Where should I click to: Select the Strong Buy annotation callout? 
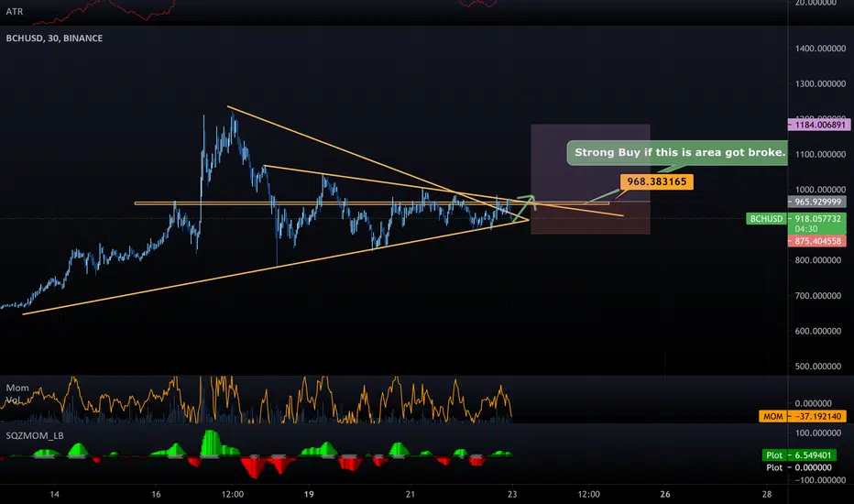(x=677, y=152)
